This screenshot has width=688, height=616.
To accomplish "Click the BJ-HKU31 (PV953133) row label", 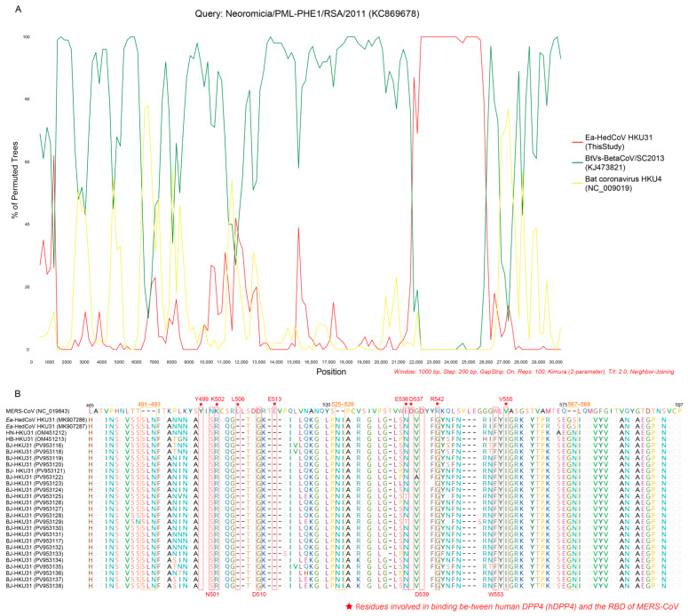I will (35, 554).
